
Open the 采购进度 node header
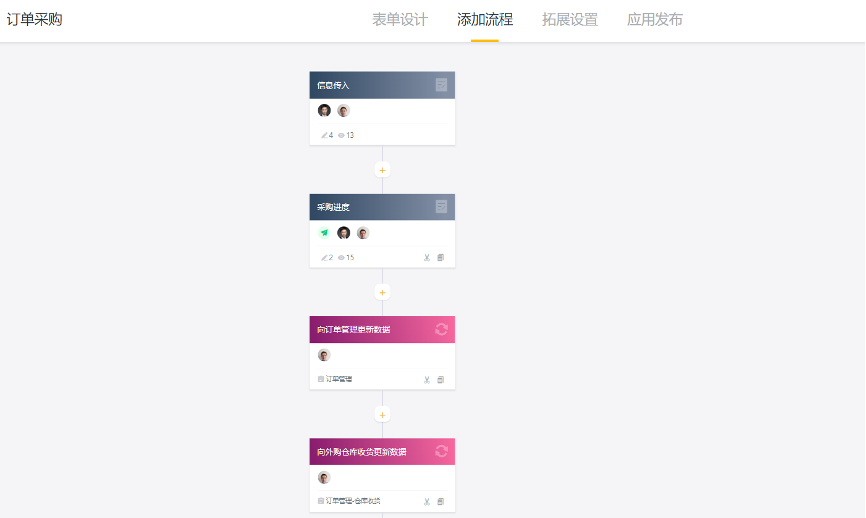click(382, 207)
